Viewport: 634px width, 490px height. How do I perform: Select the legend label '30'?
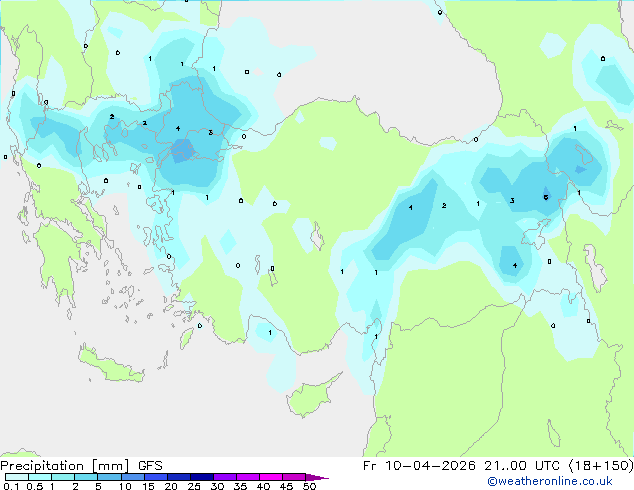point(217,486)
